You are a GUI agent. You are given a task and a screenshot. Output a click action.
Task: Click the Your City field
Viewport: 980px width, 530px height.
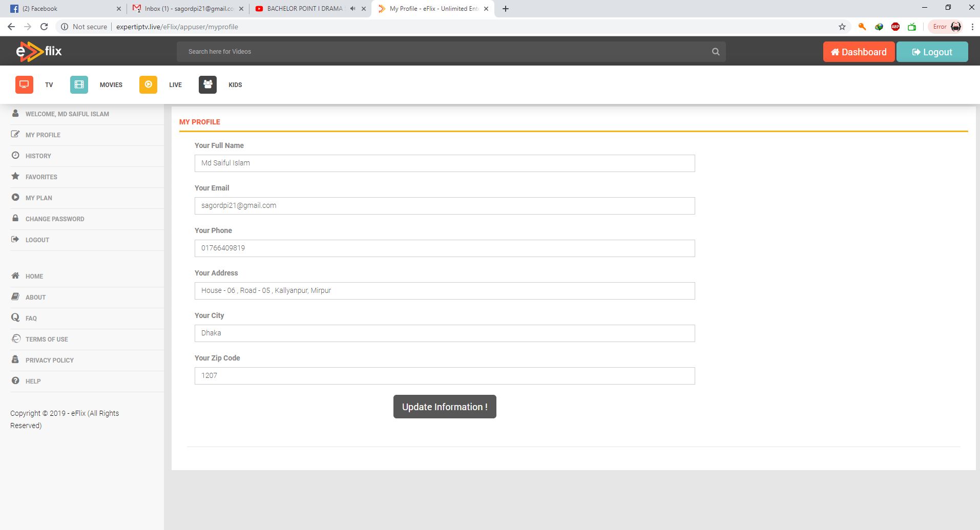coord(445,333)
